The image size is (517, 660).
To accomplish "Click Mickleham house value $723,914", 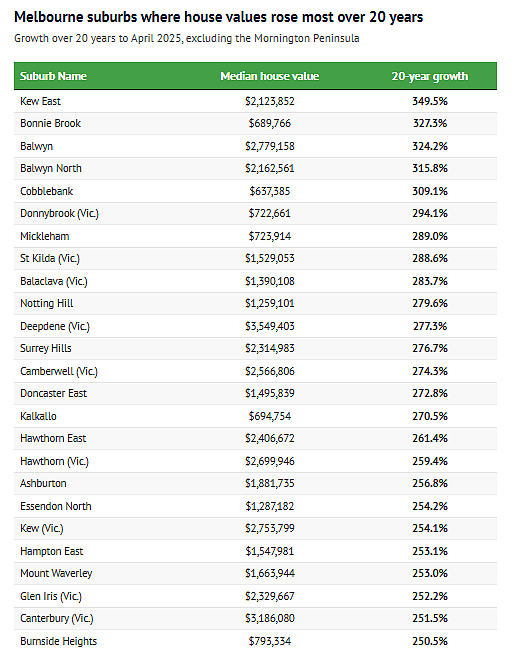I will [x=270, y=236].
